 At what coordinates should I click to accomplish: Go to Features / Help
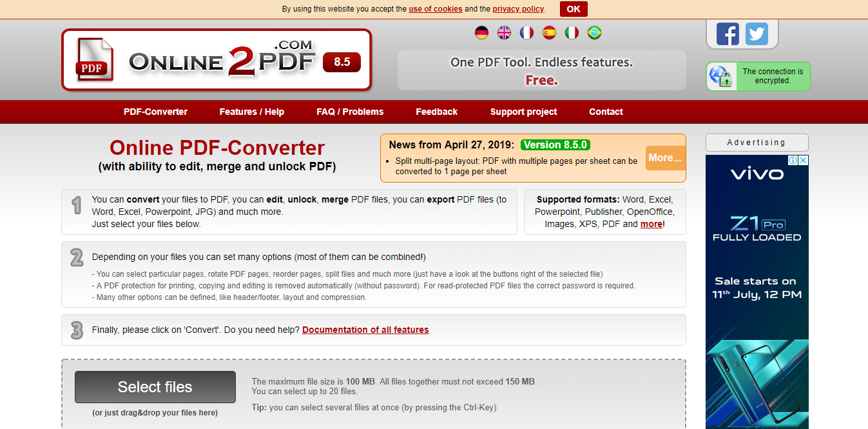(251, 112)
